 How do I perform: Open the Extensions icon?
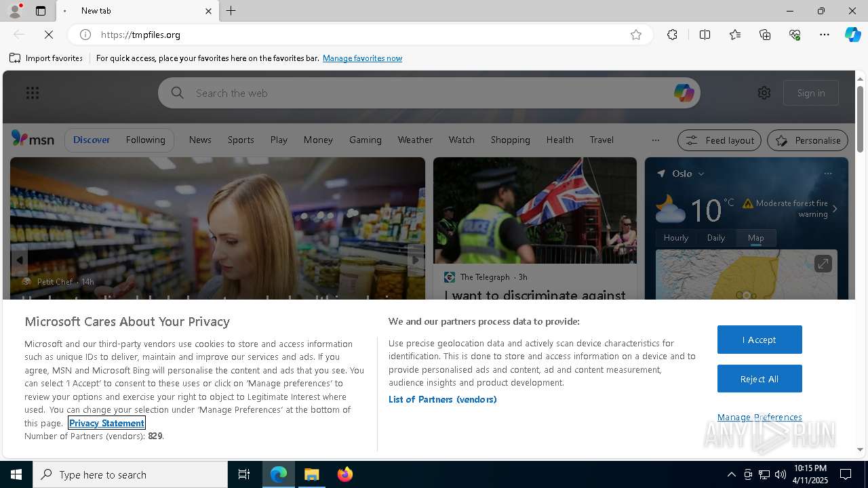pyautogui.click(x=672, y=35)
